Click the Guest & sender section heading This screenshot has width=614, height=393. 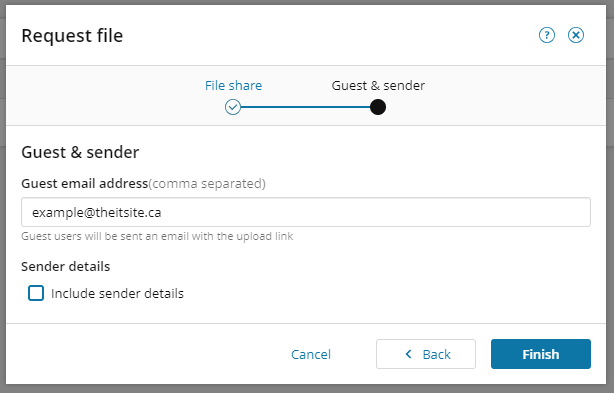(80, 152)
